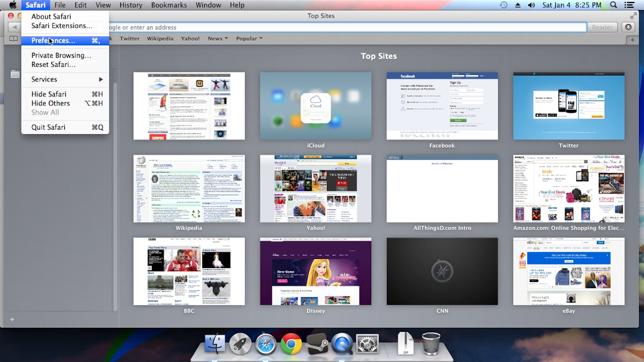Select Hide Others
This screenshot has height=362, width=644.
click(65, 103)
